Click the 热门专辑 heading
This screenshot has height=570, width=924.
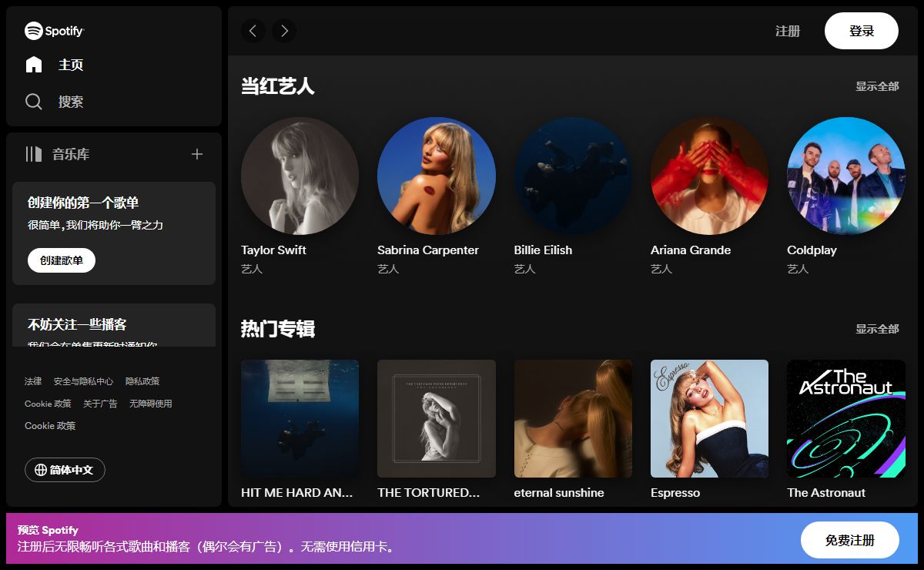(x=278, y=329)
